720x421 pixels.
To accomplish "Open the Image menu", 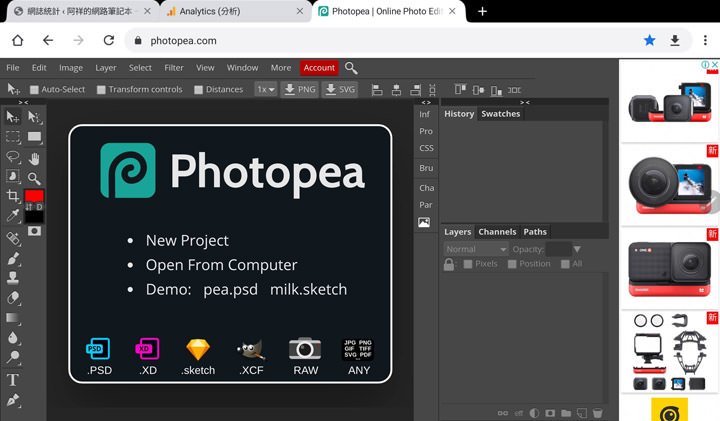I will (x=71, y=67).
